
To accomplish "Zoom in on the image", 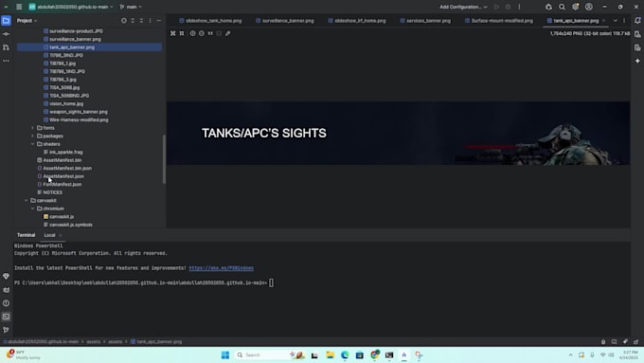I will [192, 33].
